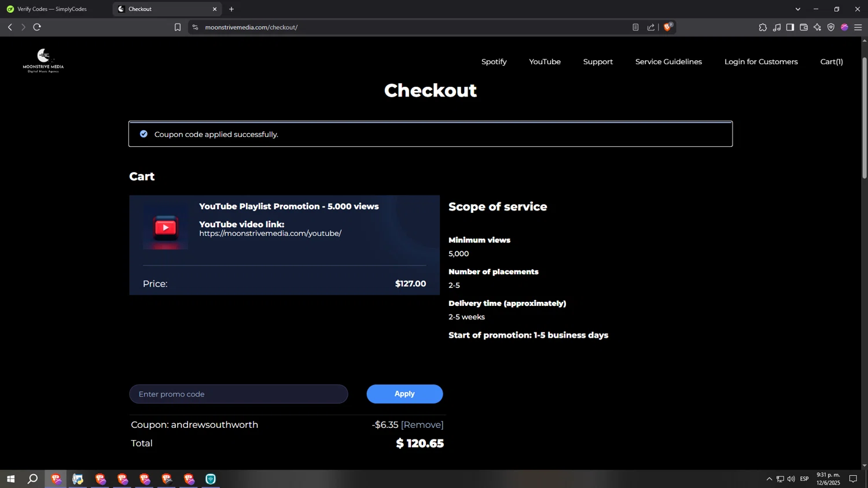Open site settings icon left of the URL
The height and width of the screenshot is (488, 868).
[x=195, y=27]
